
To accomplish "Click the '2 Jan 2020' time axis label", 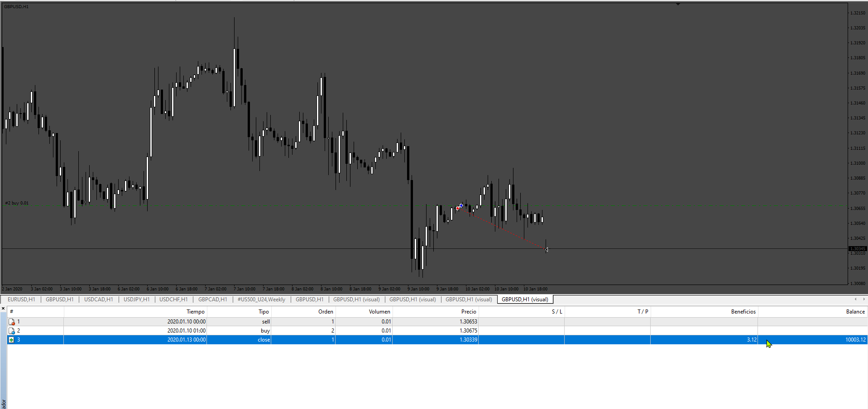I will [12, 289].
